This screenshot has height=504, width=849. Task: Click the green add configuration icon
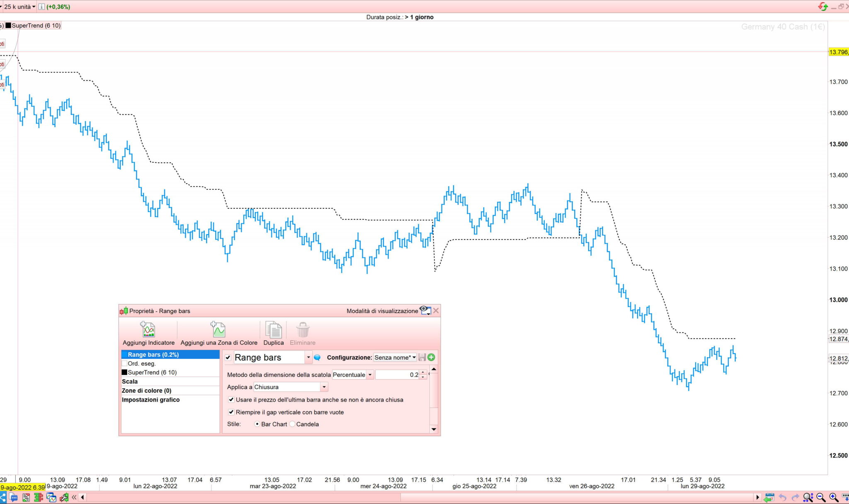point(431,357)
